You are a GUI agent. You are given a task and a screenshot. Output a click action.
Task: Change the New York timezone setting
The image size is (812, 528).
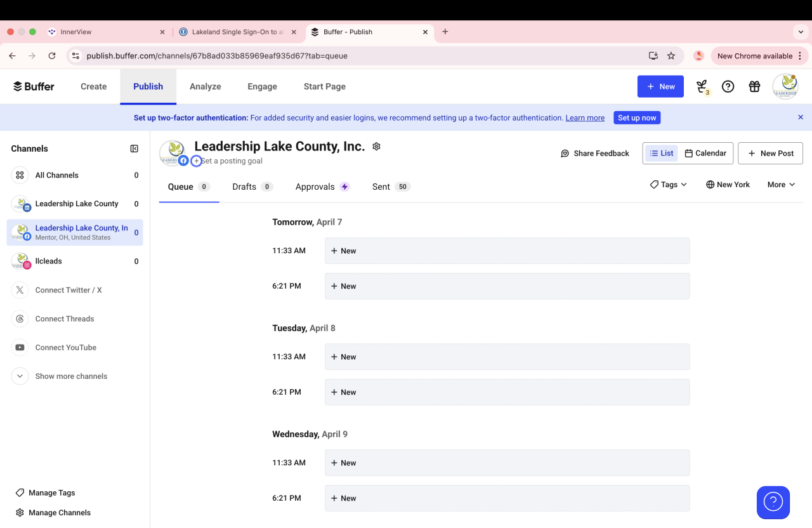point(728,185)
